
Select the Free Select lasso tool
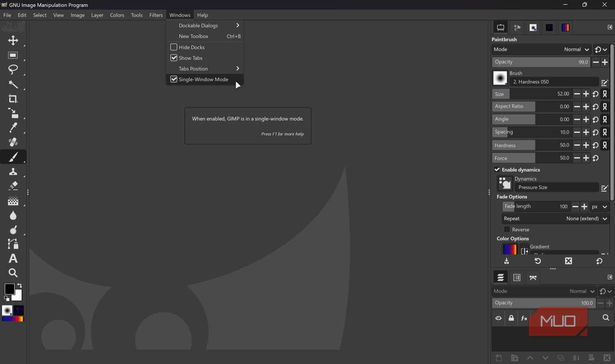13,69
